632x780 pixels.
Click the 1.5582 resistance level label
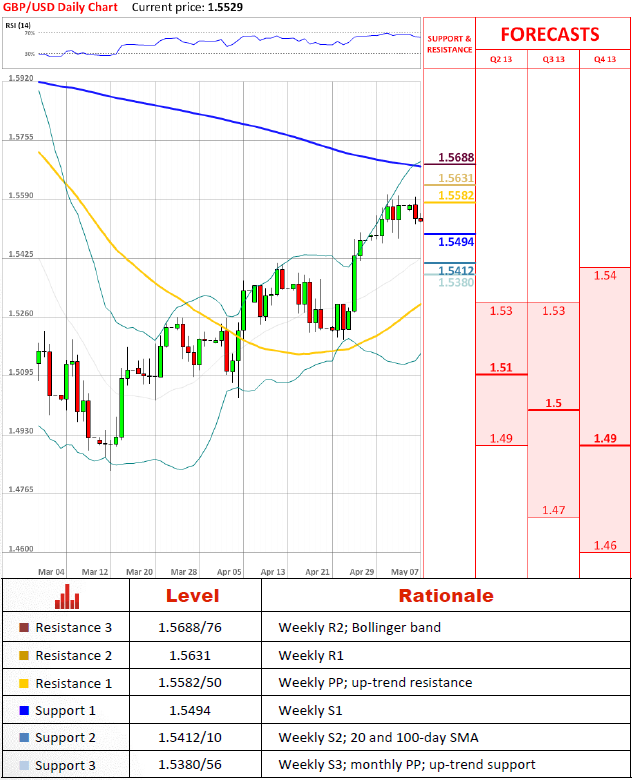(456, 195)
